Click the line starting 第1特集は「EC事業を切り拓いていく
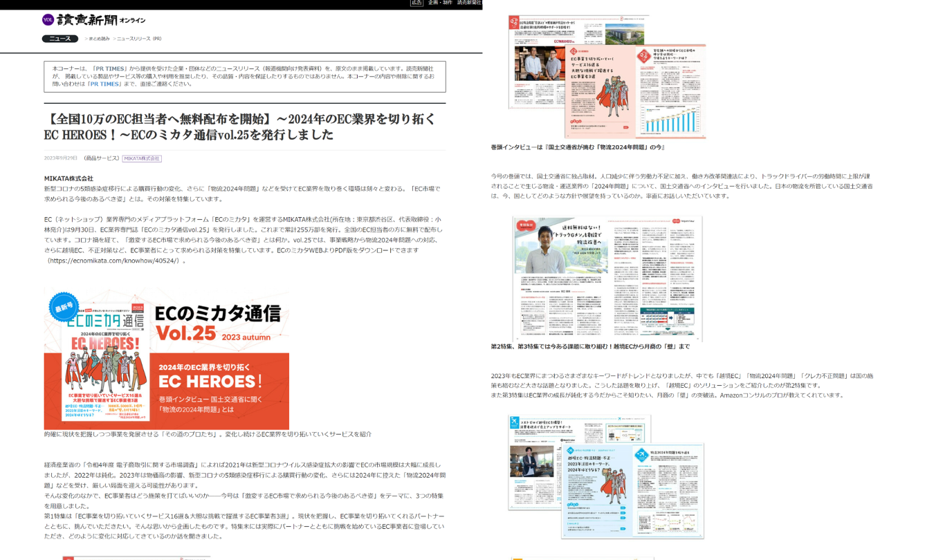934x560 pixels. click(245, 526)
